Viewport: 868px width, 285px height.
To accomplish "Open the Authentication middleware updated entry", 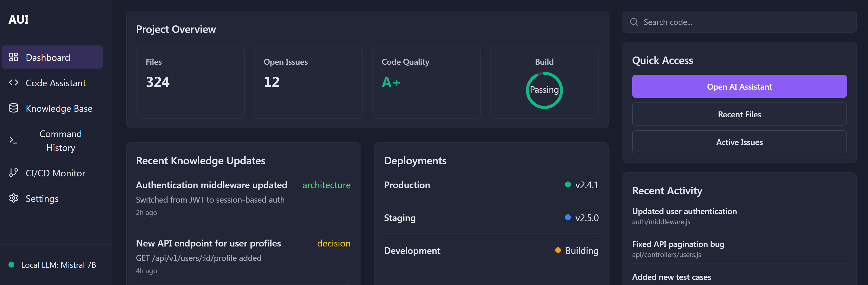I will click(211, 185).
